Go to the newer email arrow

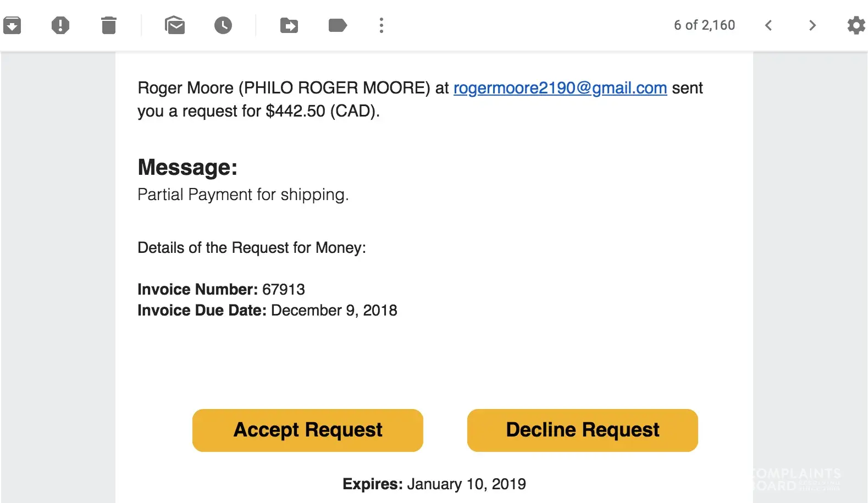tap(769, 25)
